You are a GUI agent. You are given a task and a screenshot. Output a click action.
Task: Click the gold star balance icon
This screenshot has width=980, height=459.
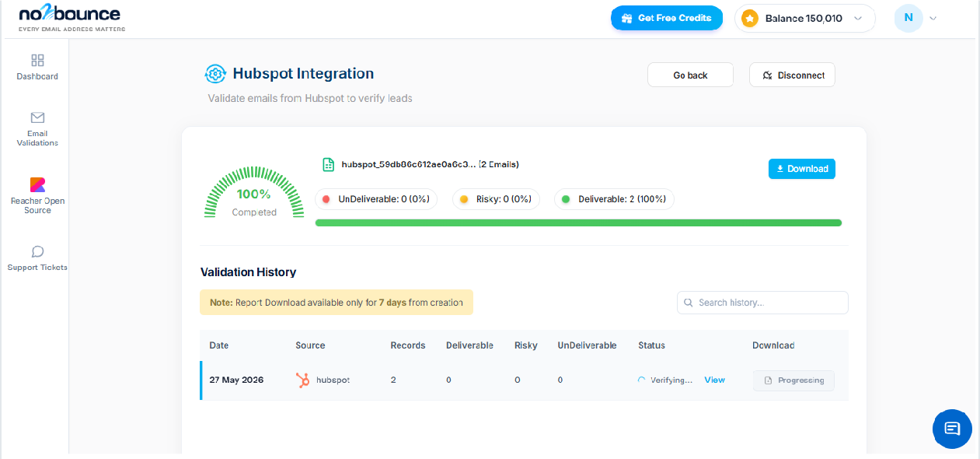coord(749,18)
